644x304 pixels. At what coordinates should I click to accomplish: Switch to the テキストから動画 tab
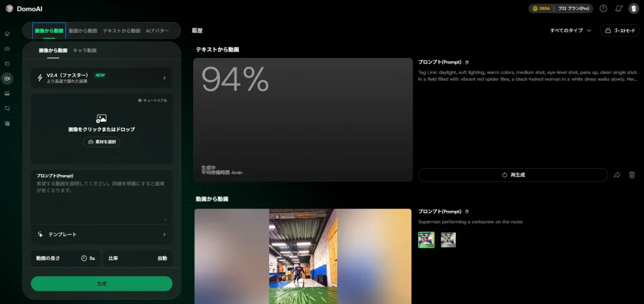pyautogui.click(x=121, y=30)
